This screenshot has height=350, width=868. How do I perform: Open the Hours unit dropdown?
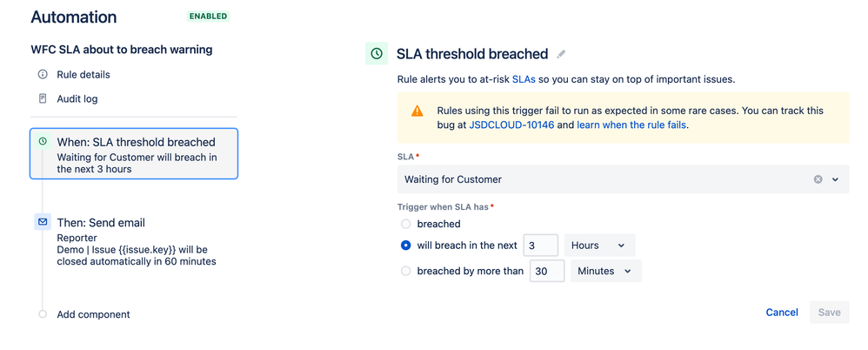coord(599,246)
